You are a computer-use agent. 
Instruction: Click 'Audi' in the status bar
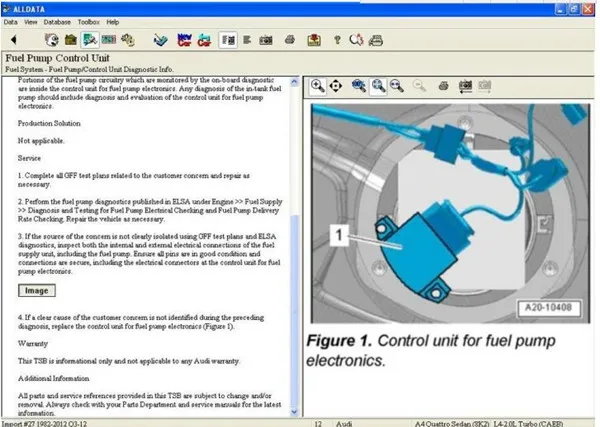point(344,424)
